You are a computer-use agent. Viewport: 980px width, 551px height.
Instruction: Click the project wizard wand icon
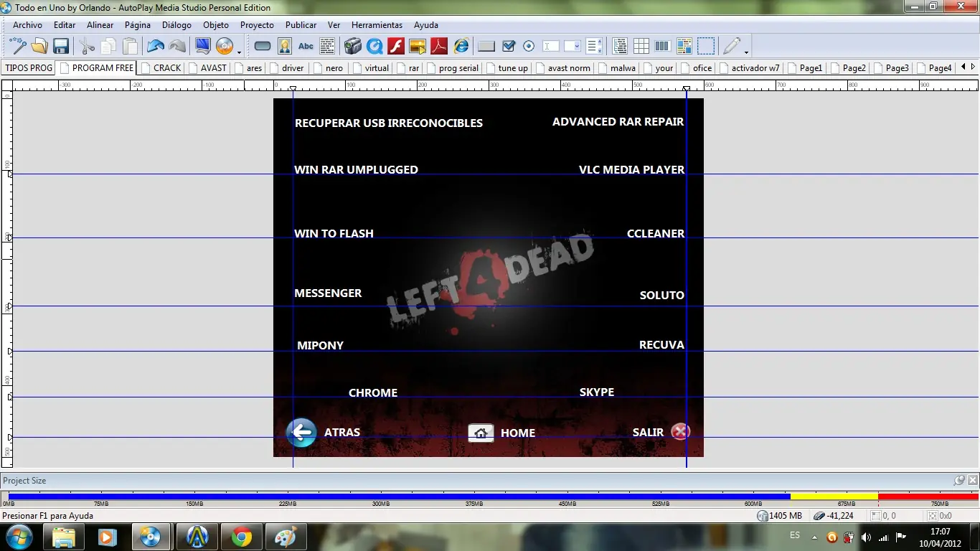click(x=18, y=47)
